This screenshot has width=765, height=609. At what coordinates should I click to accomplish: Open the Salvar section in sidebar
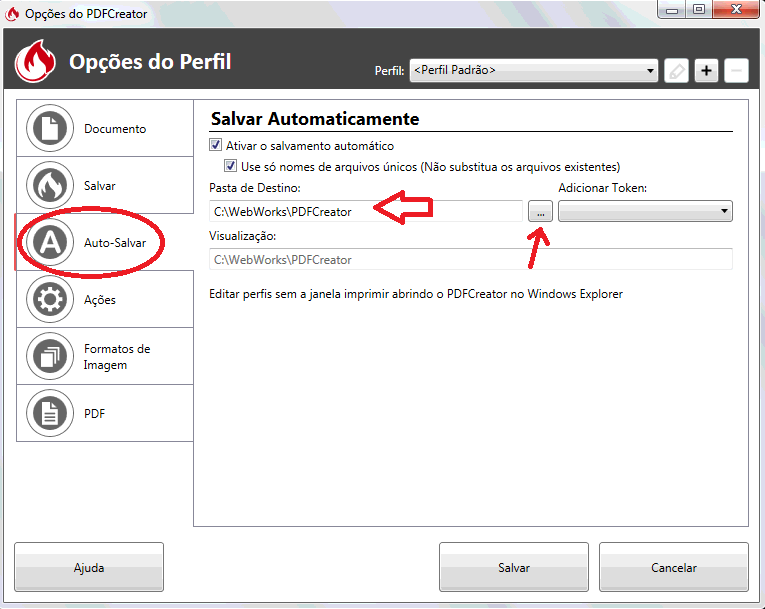tap(105, 185)
